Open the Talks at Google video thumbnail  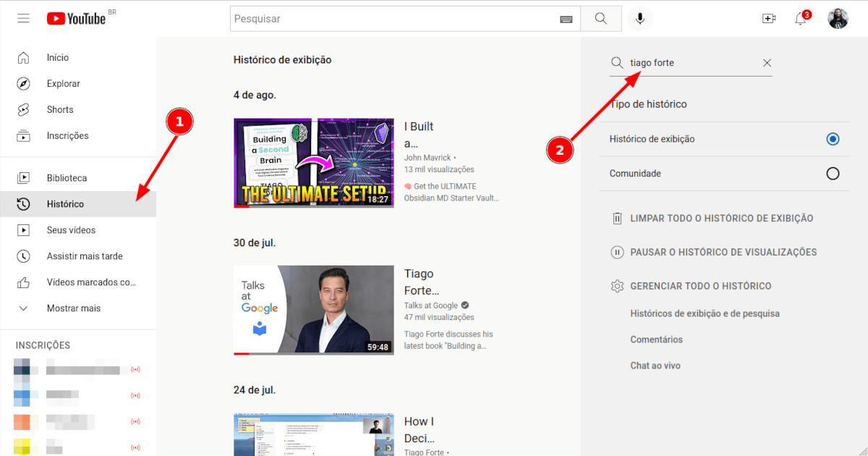coord(314,311)
